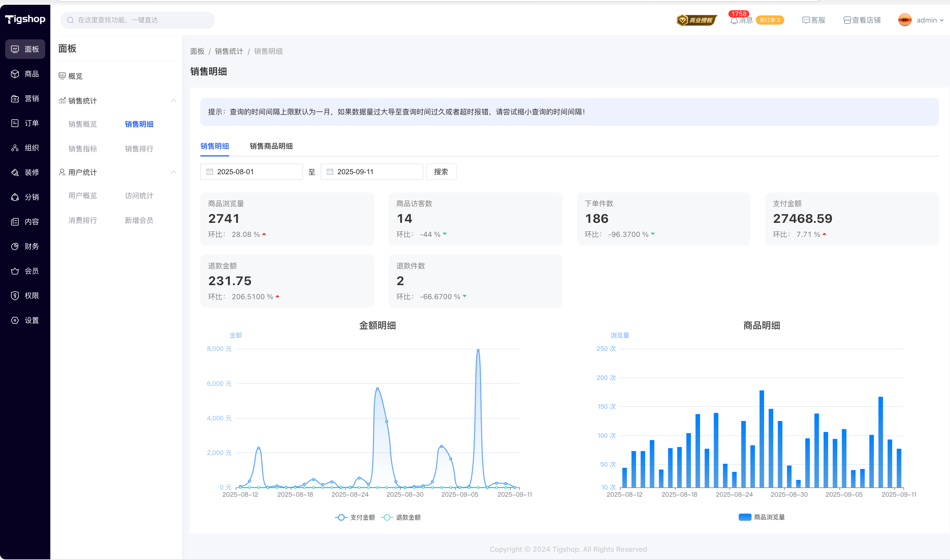Image resolution: width=950 pixels, height=560 pixels.
Task: Click the 搜索 search button
Action: point(440,172)
